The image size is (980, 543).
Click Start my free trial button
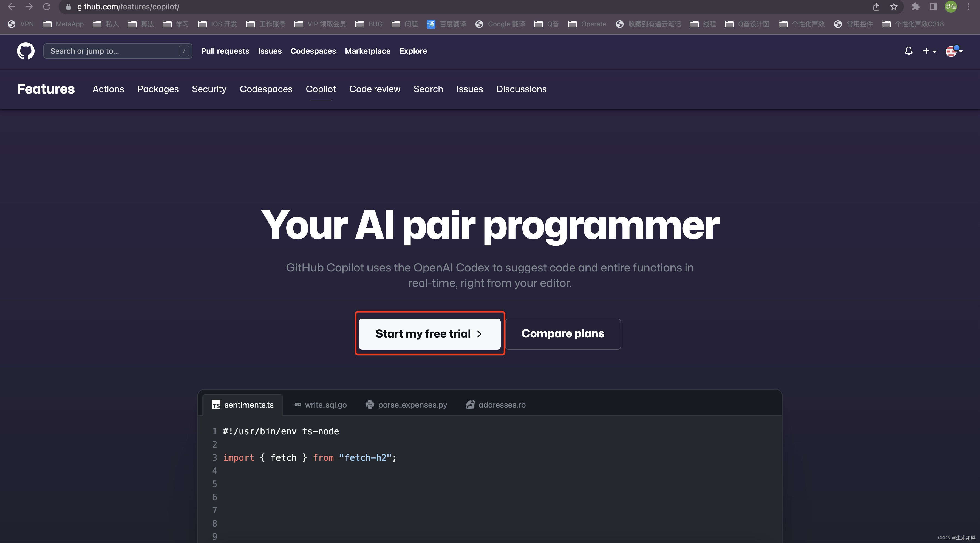[x=429, y=334]
